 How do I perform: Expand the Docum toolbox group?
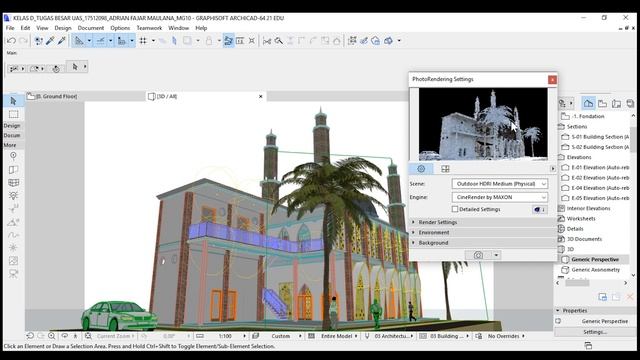click(12, 135)
